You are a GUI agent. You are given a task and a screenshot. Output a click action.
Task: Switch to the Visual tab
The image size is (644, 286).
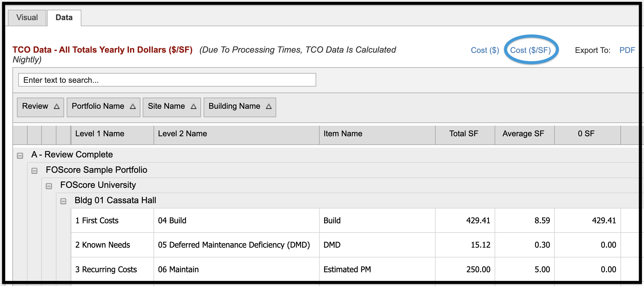27,18
